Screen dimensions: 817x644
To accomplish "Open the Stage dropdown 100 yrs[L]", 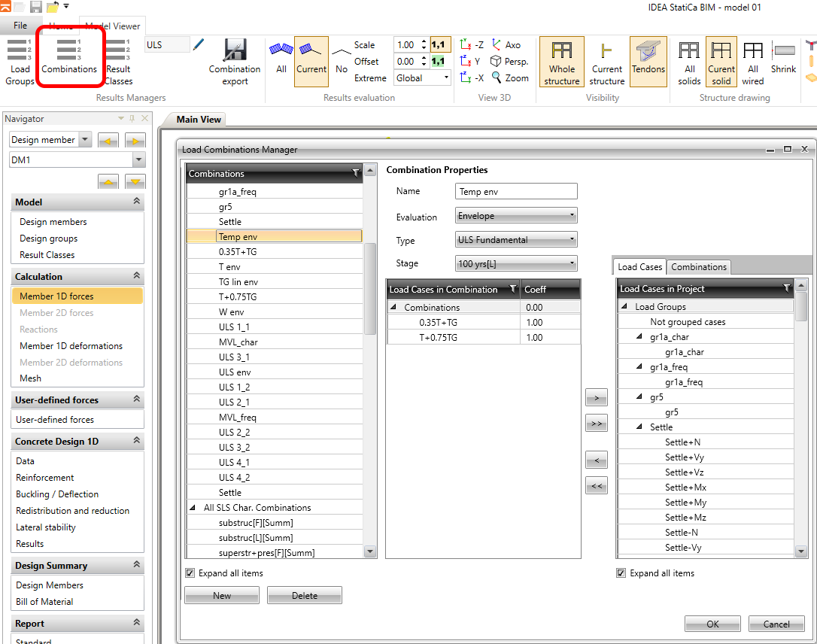I will (516, 263).
